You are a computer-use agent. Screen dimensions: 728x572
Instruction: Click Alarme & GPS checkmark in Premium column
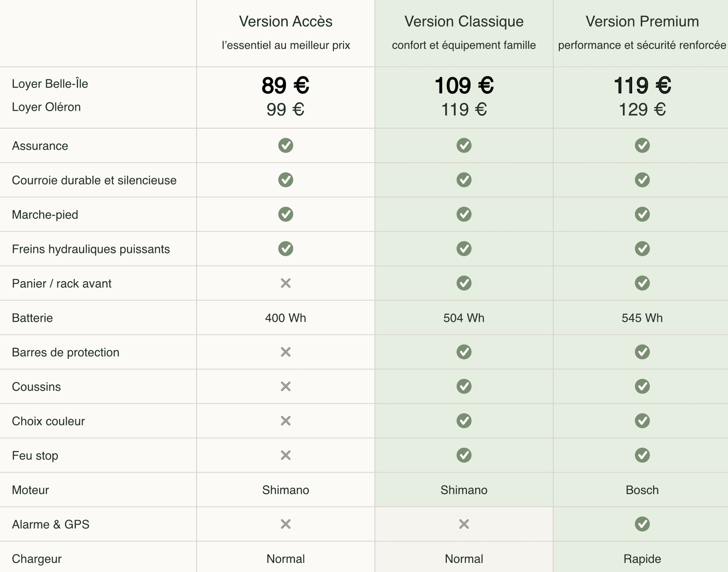(642, 524)
